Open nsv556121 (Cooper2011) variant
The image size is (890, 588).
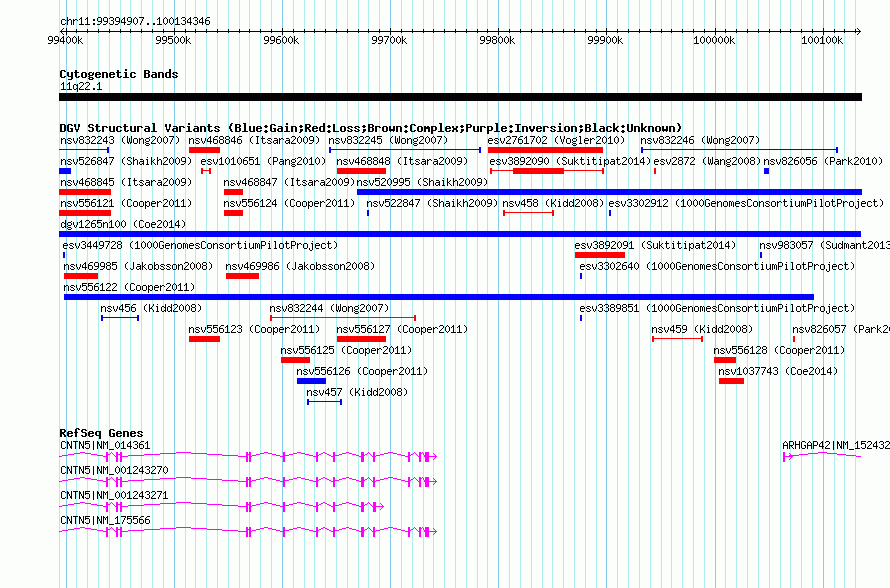click(x=126, y=203)
